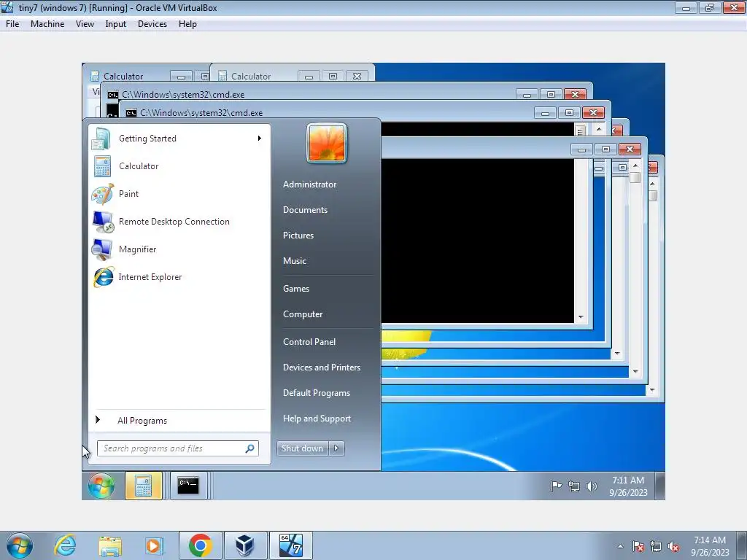Image resolution: width=747 pixels, height=560 pixels.
Task: Launch Calculator from the Start menu list
Action: point(179,166)
